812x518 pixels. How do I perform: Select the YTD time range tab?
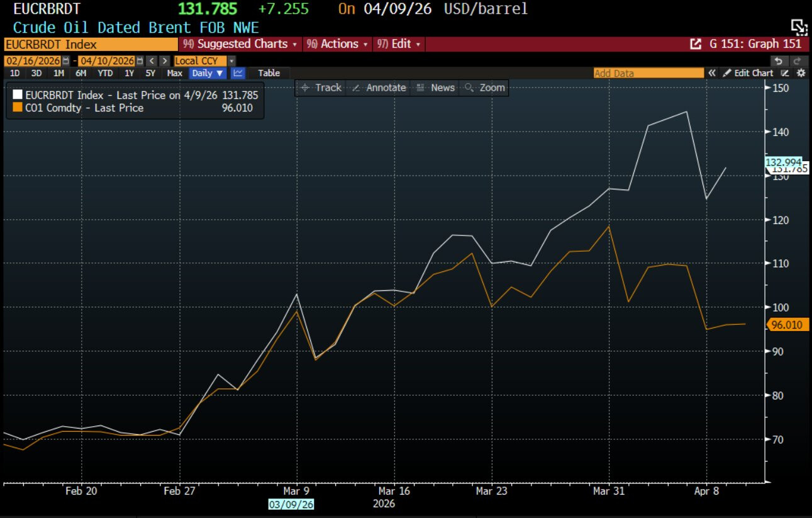click(105, 73)
